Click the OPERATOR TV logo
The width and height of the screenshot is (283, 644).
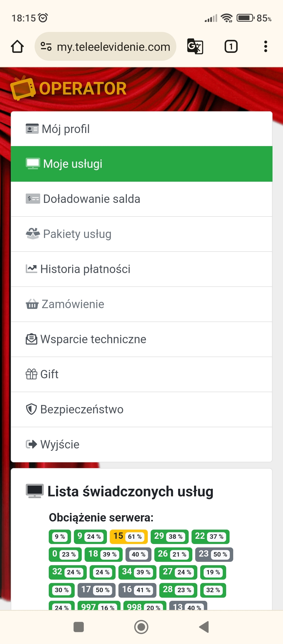[68, 88]
